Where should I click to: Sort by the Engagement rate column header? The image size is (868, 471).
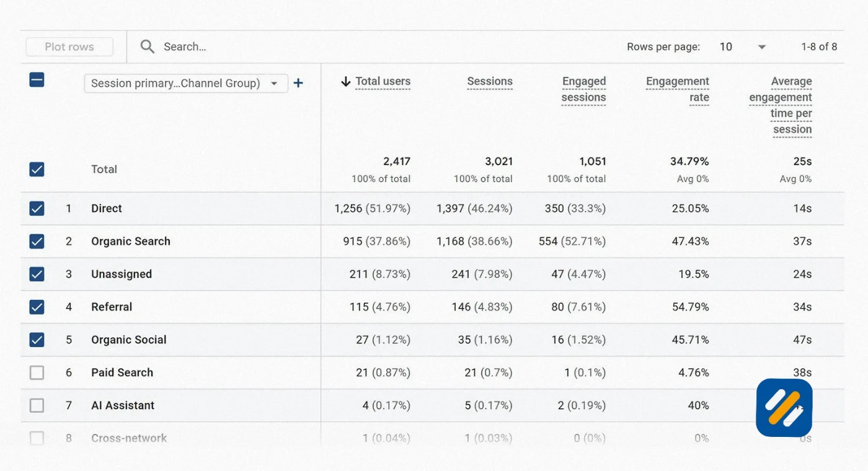pos(678,89)
